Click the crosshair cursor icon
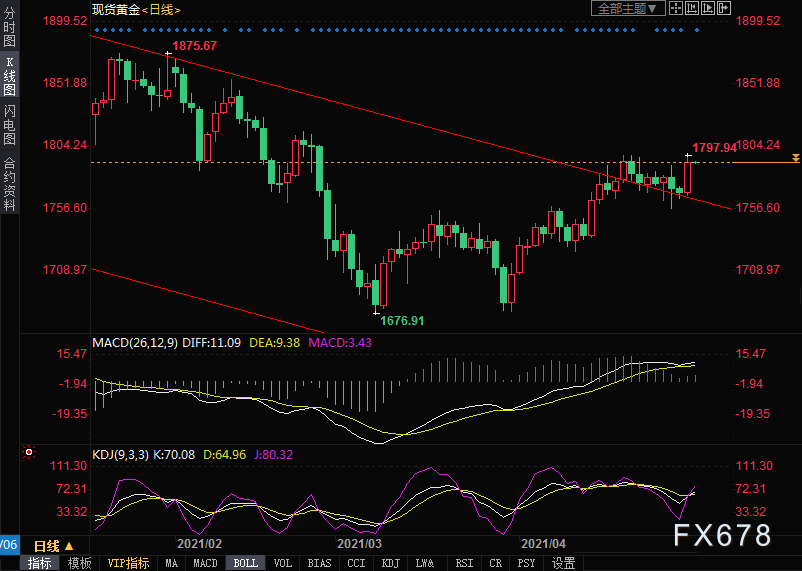This screenshot has height=571, width=802. click(x=676, y=8)
